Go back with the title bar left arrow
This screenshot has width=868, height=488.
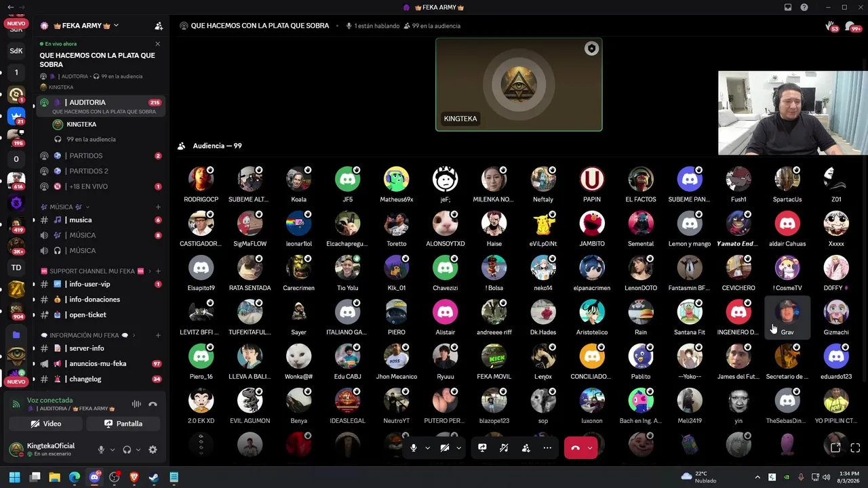click(x=10, y=7)
